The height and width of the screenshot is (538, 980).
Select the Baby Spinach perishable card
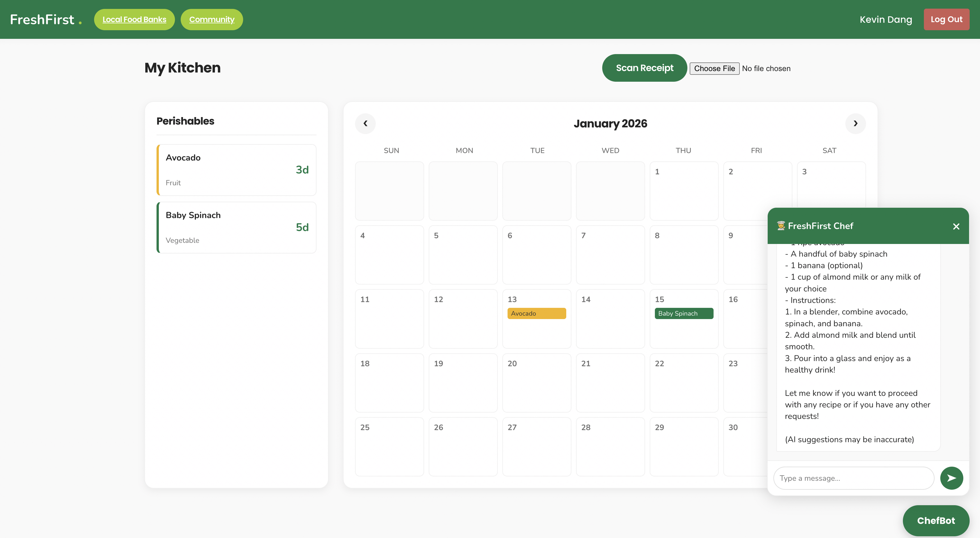point(236,227)
